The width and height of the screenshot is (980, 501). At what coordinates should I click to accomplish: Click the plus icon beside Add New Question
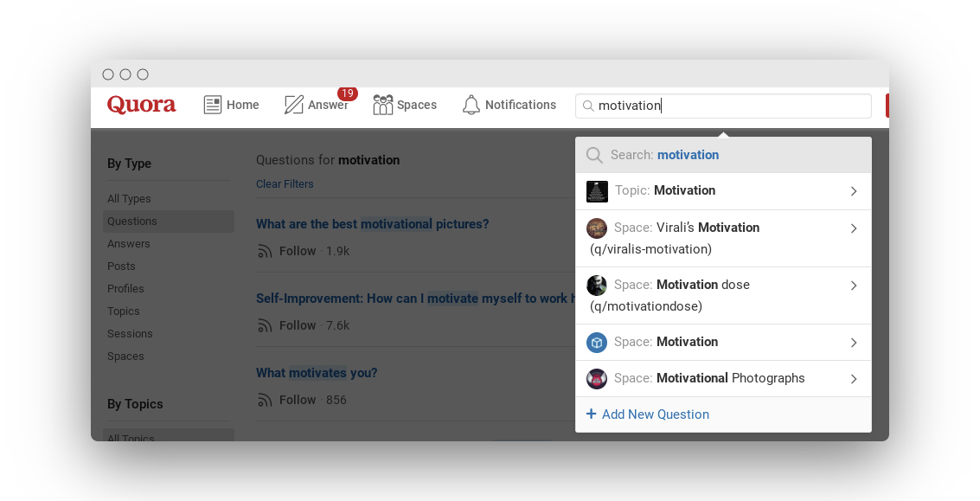[x=592, y=414]
